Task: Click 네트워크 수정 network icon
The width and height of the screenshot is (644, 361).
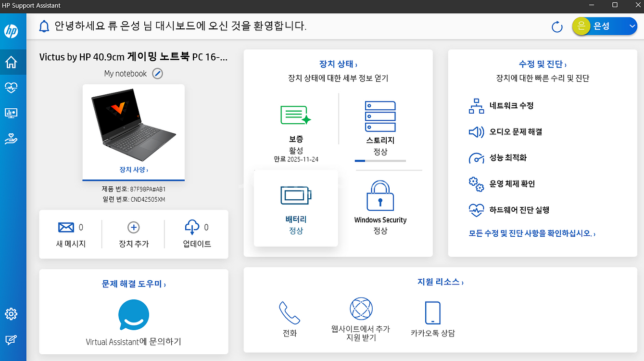Action: 476,106
